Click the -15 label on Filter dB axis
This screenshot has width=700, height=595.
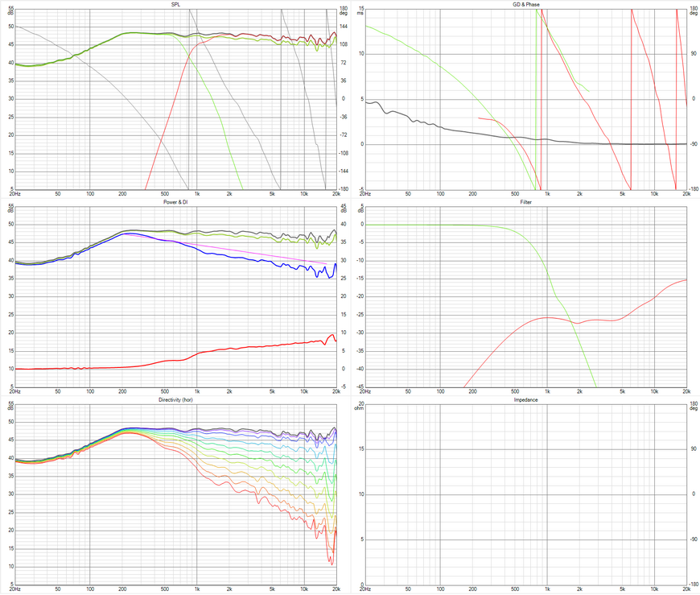click(360, 279)
